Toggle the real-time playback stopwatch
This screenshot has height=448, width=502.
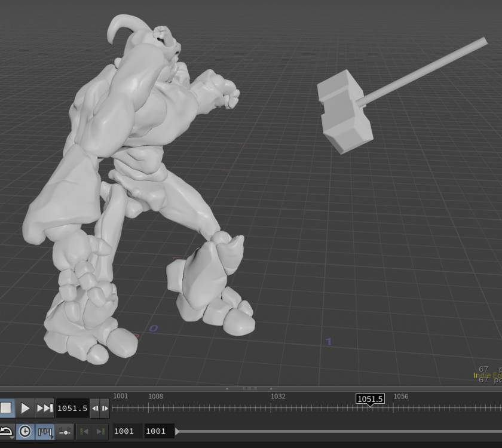(x=25, y=431)
